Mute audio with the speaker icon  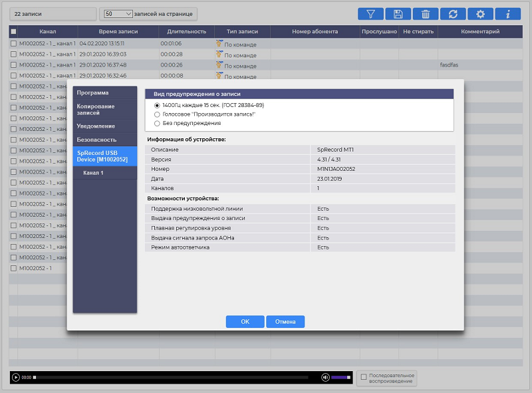coord(325,377)
